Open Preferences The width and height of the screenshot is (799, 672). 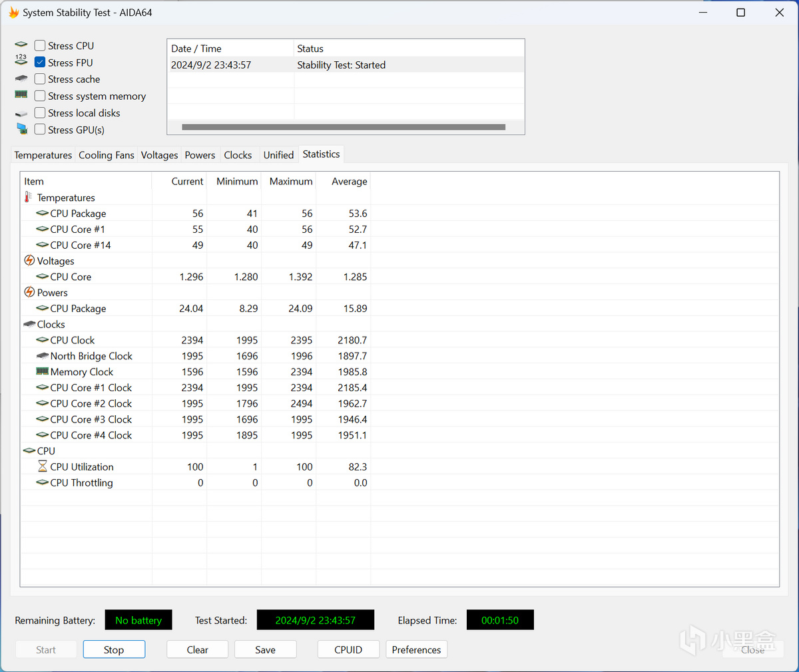pyautogui.click(x=416, y=649)
